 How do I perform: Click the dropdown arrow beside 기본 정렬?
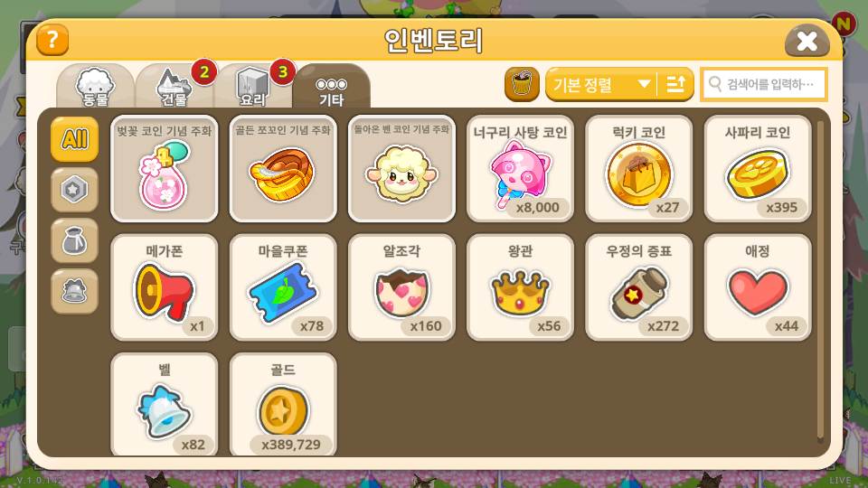[x=644, y=84]
